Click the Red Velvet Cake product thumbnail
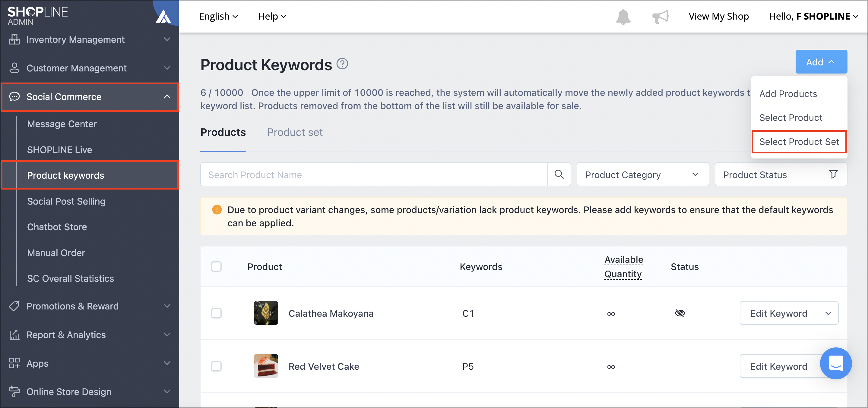Viewport: 868px width, 408px height. pos(266,366)
